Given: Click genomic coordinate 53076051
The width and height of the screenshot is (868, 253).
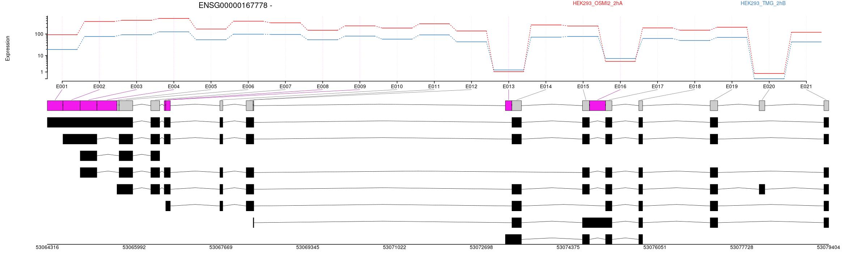Looking at the screenshot, I should tap(655, 248).
